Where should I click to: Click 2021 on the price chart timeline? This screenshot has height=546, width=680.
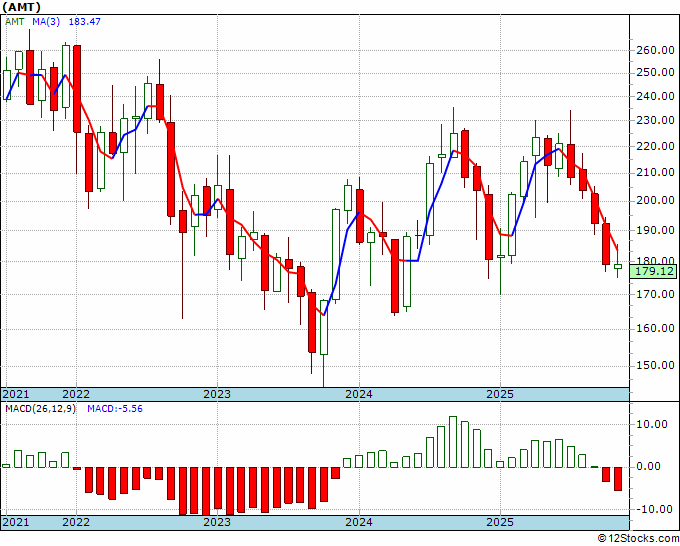pos(16,394)
